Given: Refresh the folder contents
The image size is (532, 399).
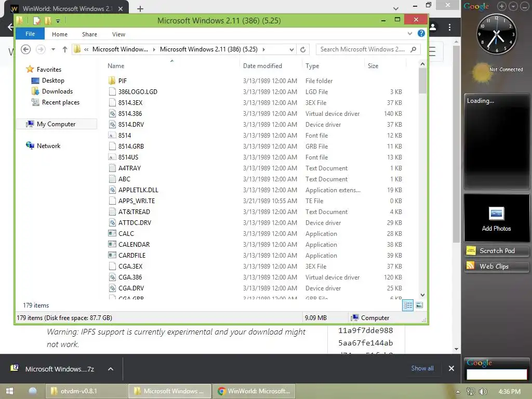Looking at the screenshot, I should [303, 49].
